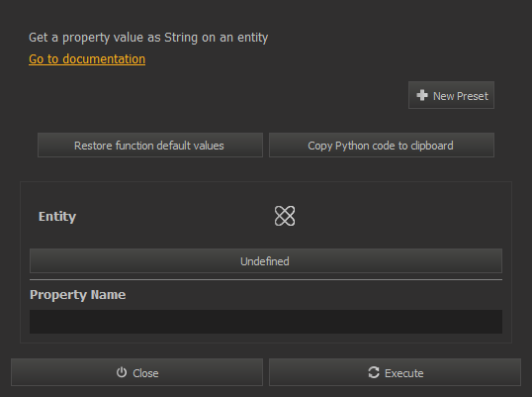Execute the function

click(x=395, y=372)
